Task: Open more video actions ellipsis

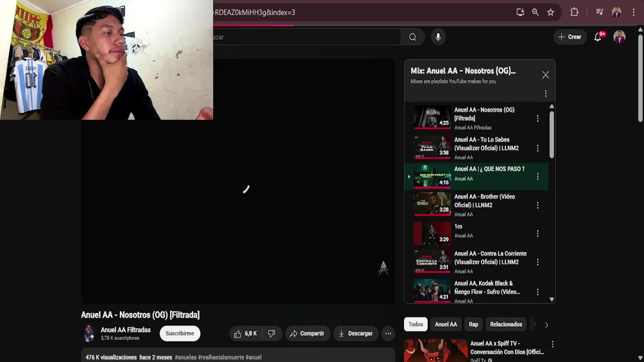Action: coord(388,333)
